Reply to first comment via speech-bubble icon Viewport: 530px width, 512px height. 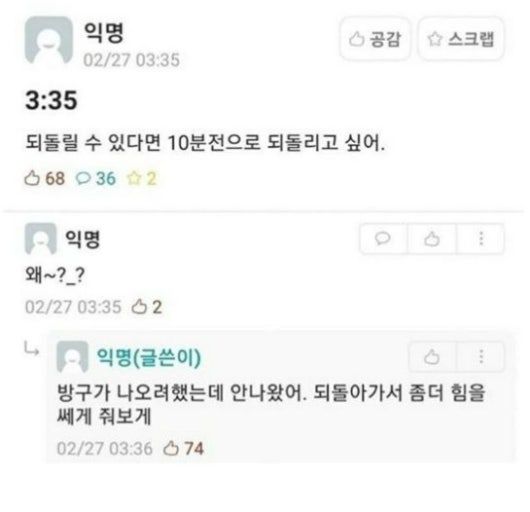point(383,238)
